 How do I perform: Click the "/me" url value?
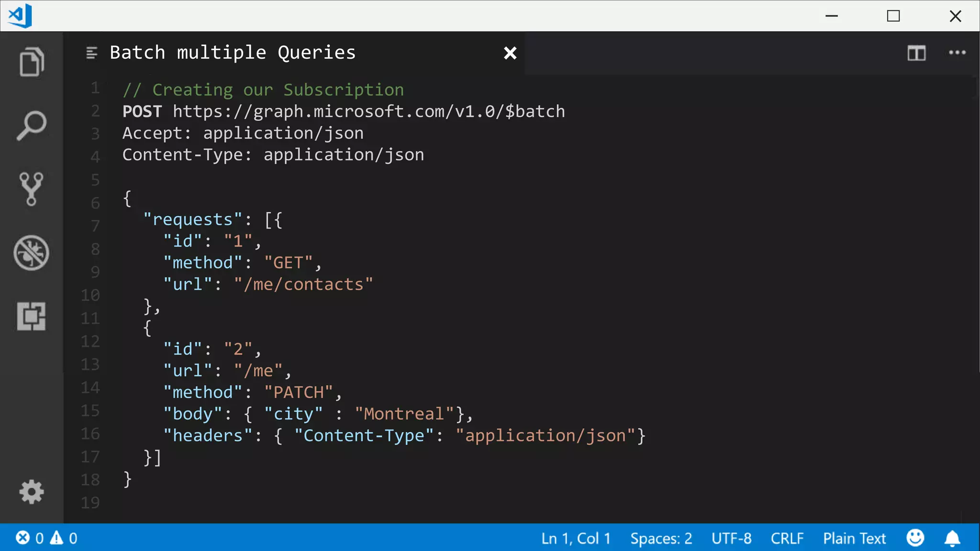click(258, 371)
